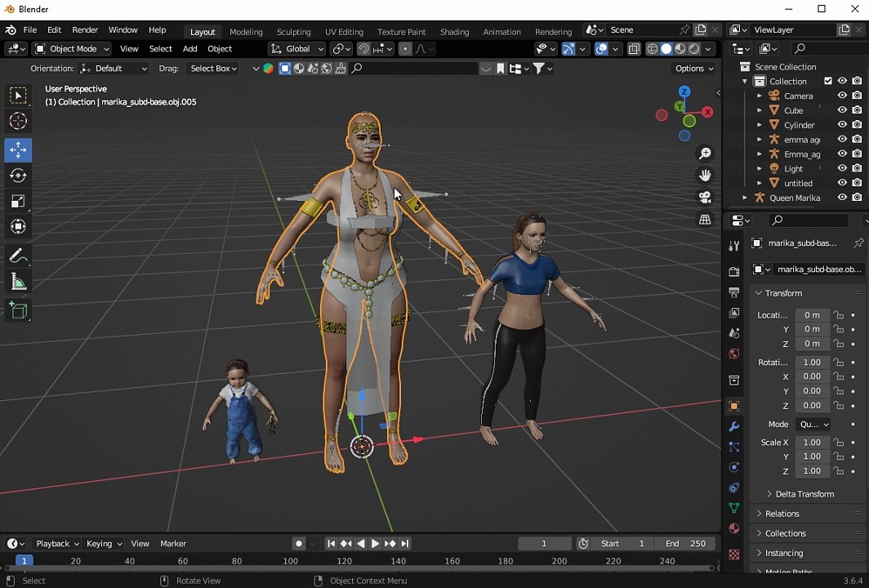Lock the Location X transform value

[839, 314]
